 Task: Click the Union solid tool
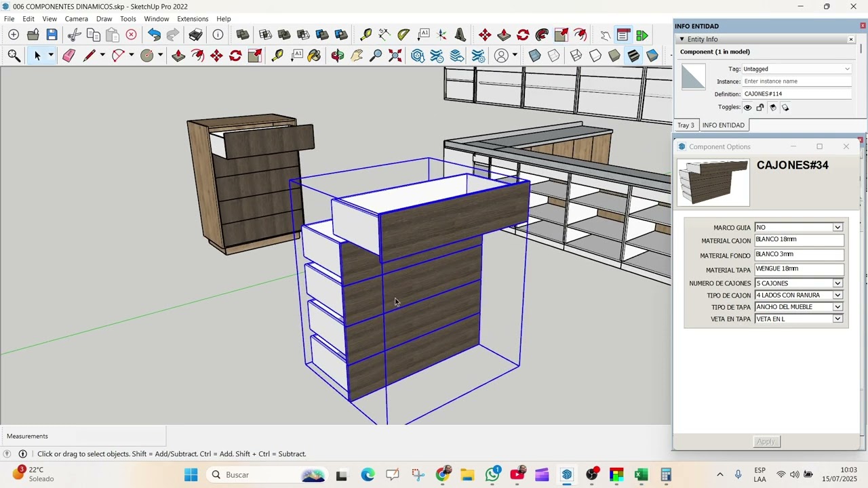click(x=284, y=35)
